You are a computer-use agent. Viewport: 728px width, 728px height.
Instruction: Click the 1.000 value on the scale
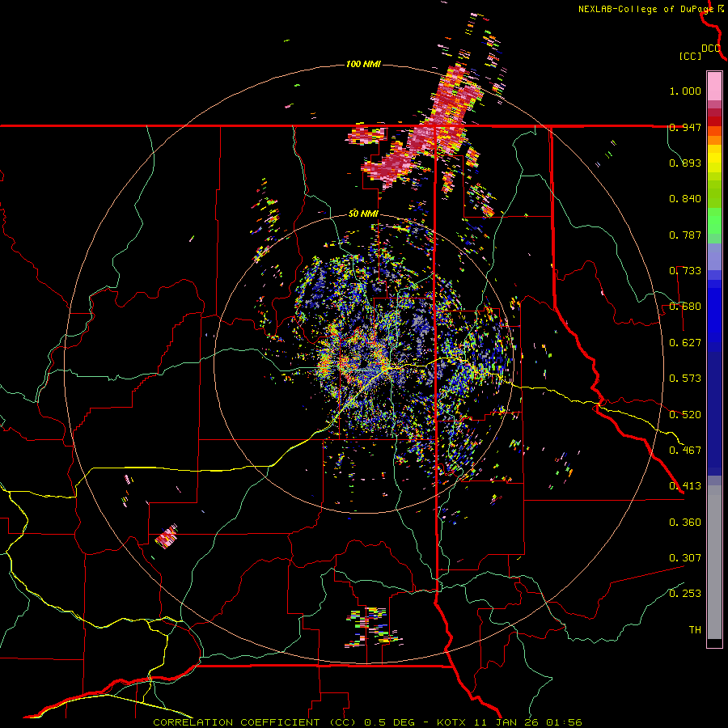click(x=685, y=91)
